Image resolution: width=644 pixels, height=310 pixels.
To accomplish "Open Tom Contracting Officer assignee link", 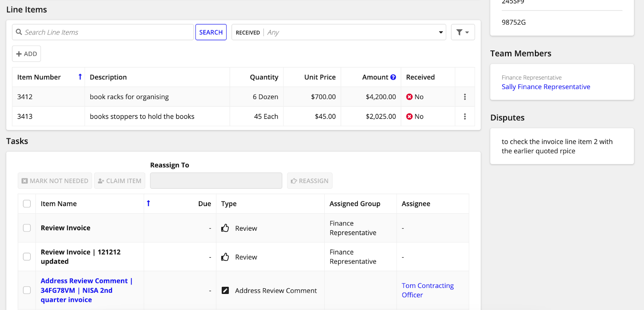I will [x=427, y=290].
